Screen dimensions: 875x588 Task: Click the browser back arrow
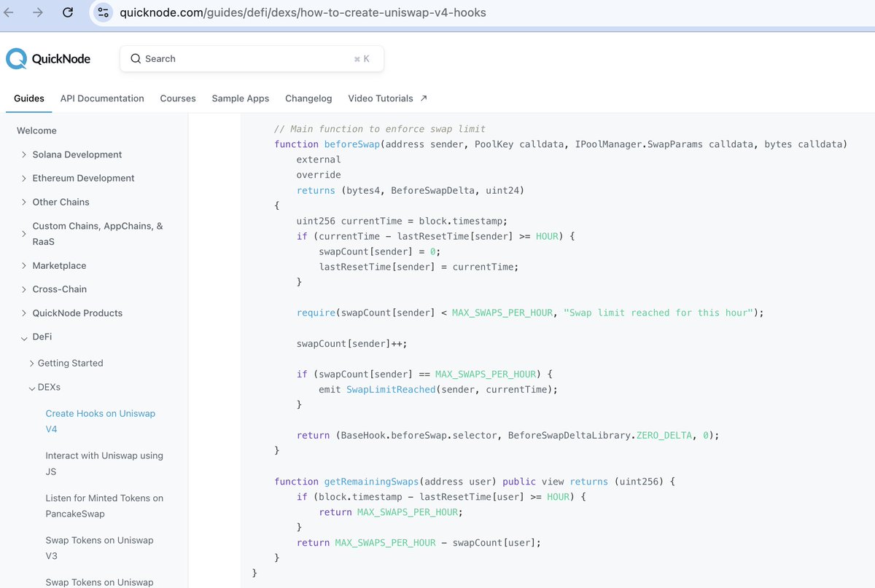tap(9, 12)
